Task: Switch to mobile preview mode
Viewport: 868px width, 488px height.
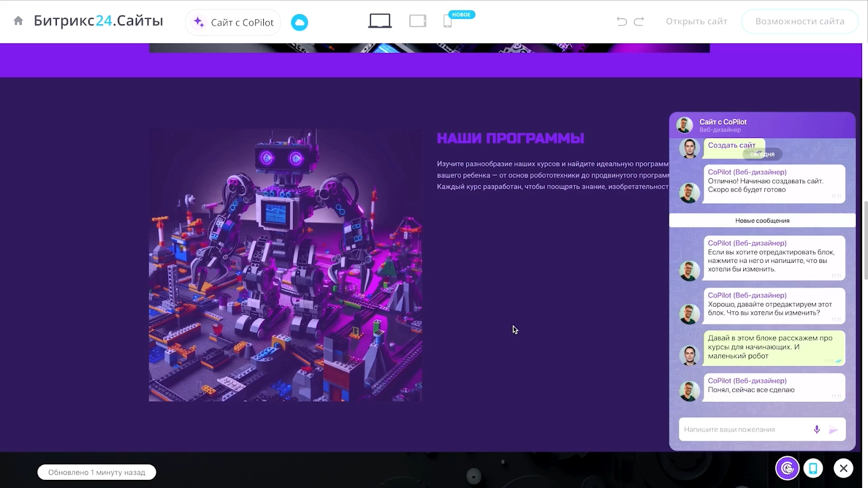Action: pos(448,21)
